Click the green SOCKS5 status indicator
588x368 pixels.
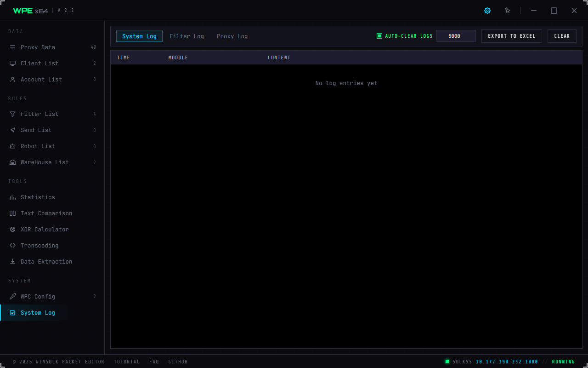click(447, 362)
